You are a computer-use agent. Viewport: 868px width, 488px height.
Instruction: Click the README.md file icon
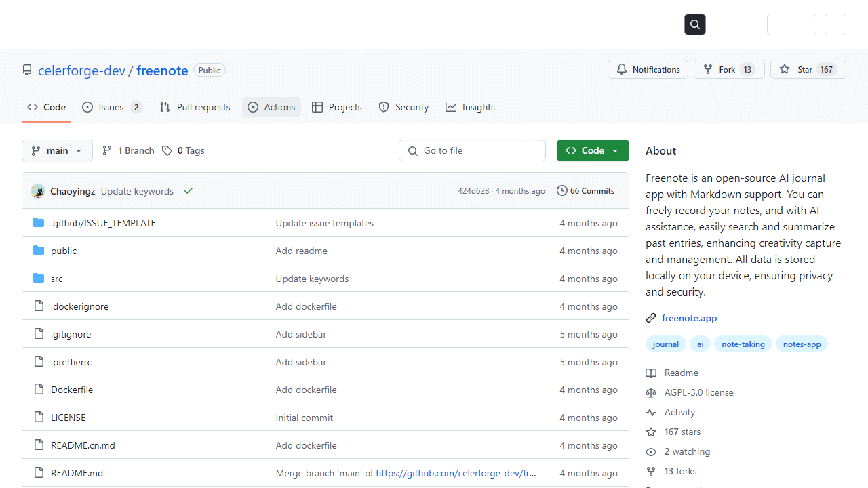coord(39,472)
